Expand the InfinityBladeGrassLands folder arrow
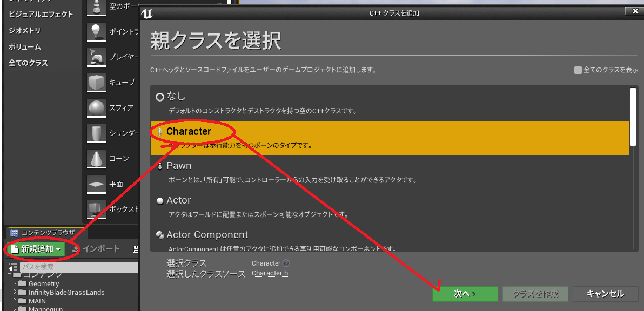The height and width of the screenshot is (311, 644). tap(15, 292)
